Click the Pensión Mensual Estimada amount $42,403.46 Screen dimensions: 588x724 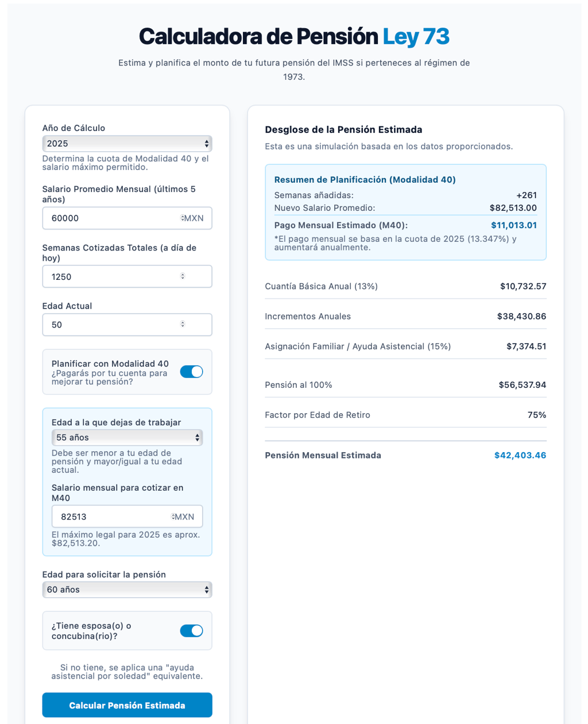tap(520, 456)
